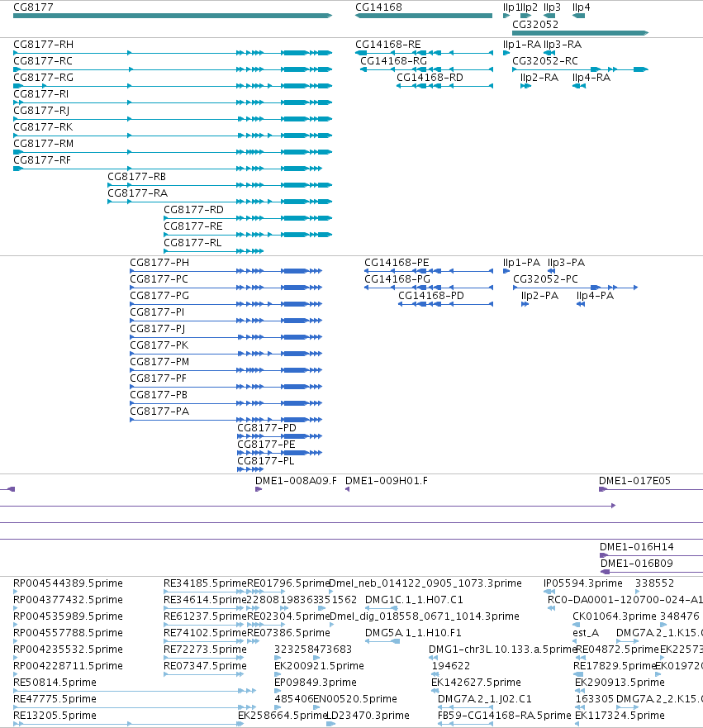The width and height of the screenshot is (703, 728).
Task: Click the CG32052 gene label
Action: click(x=535, y=25)
